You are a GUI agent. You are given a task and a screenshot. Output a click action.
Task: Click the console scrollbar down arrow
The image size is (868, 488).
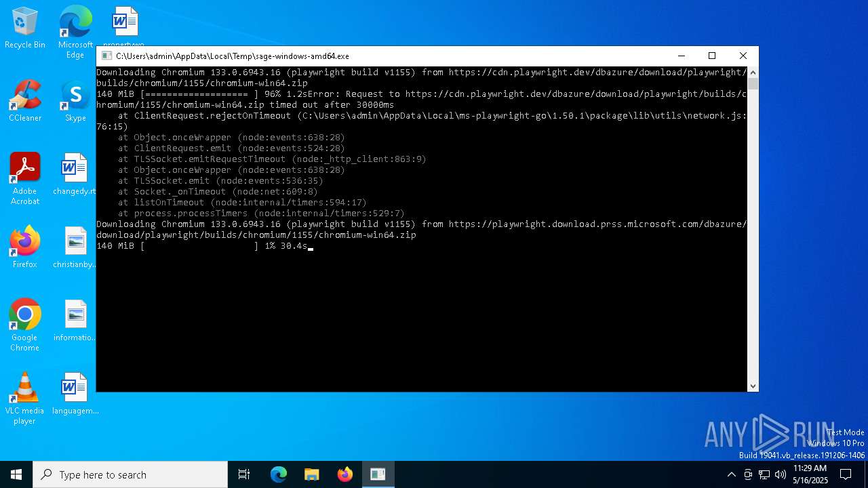[x=753, y=386]
